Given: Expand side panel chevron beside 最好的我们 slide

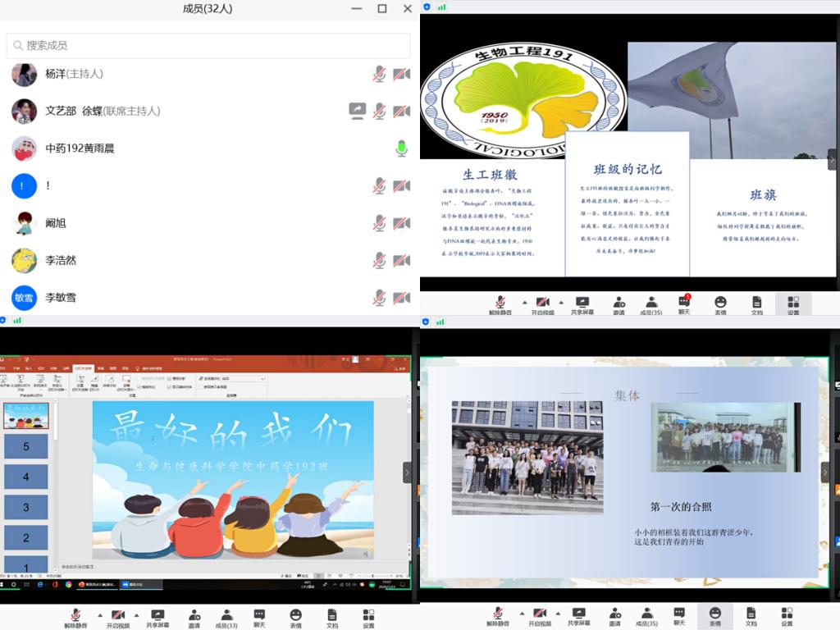Looking at the screenshot, I should [407, 472].
